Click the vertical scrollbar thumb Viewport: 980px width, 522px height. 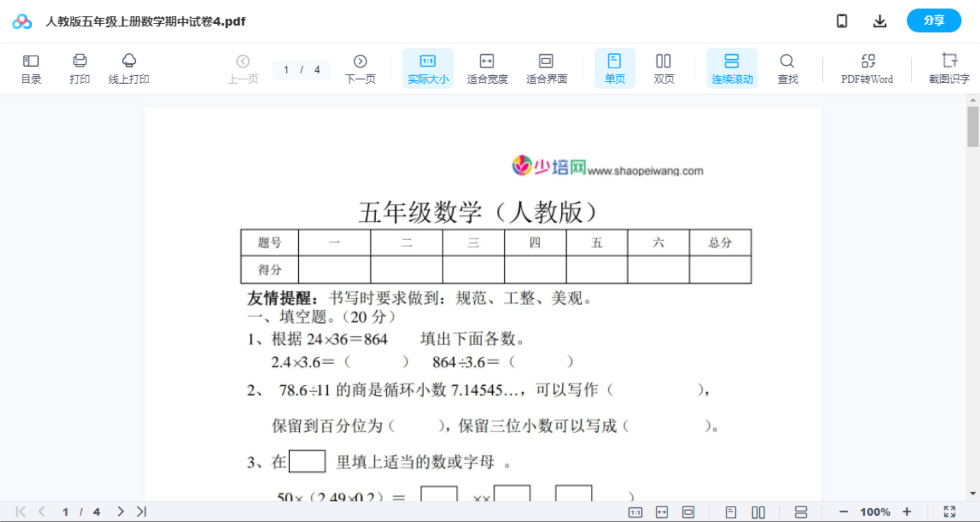click(973, 126)
